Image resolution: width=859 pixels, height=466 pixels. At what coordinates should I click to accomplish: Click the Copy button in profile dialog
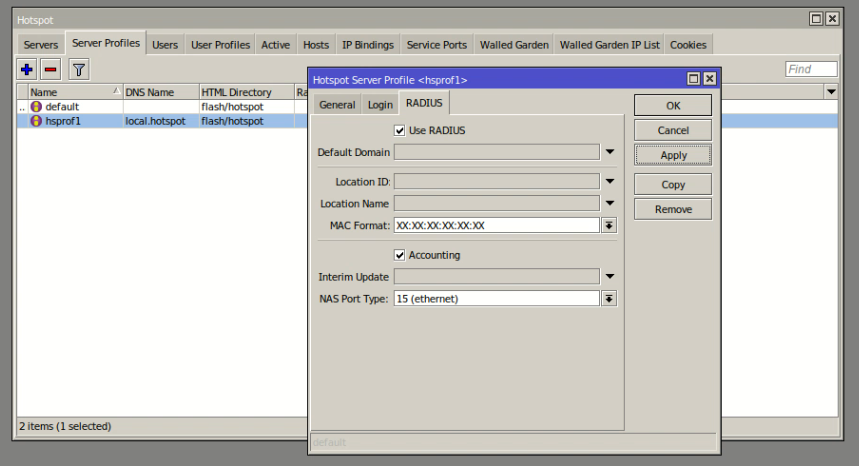click(673, 185)
